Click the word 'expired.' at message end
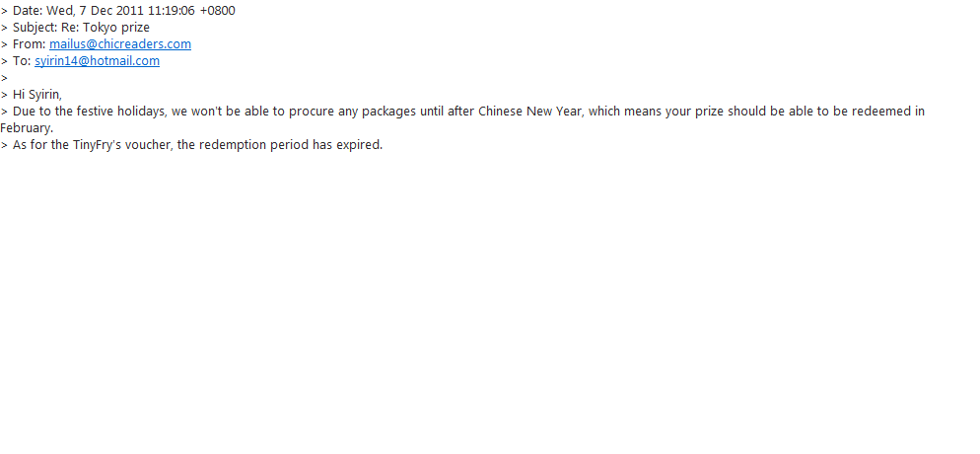The width and height of the screenshot is (980, 454). pos(359,145)
